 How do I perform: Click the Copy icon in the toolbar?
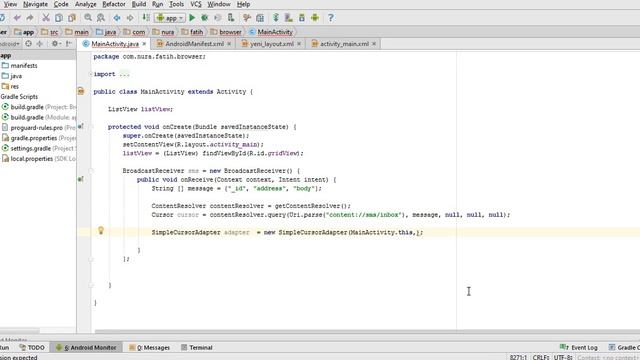click(x=59, y=18)
